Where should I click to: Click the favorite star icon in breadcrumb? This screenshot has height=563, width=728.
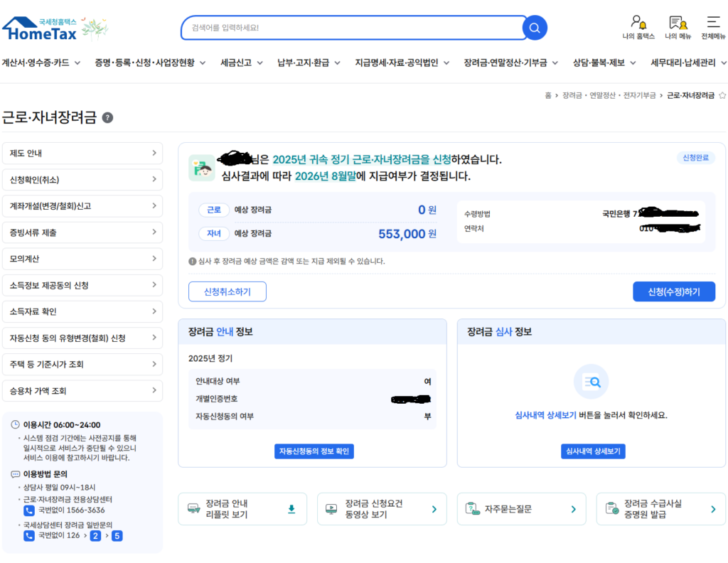coord(722,96)
